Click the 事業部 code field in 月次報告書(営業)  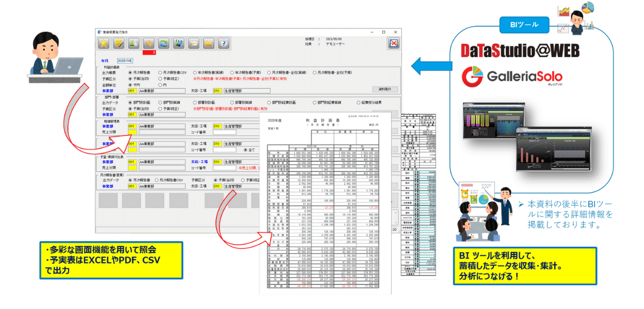click(x=132, y=186)
